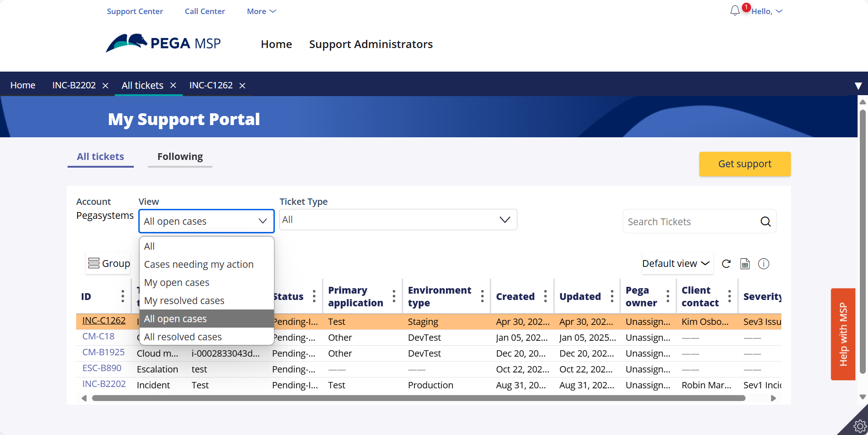The width and height of the screenshot is (868, 435).
Task: Expand the More menu in top bar
Action: pos(261,11)
